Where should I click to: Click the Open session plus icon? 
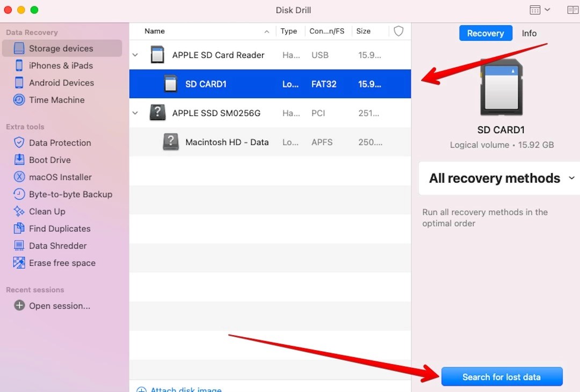19,306
